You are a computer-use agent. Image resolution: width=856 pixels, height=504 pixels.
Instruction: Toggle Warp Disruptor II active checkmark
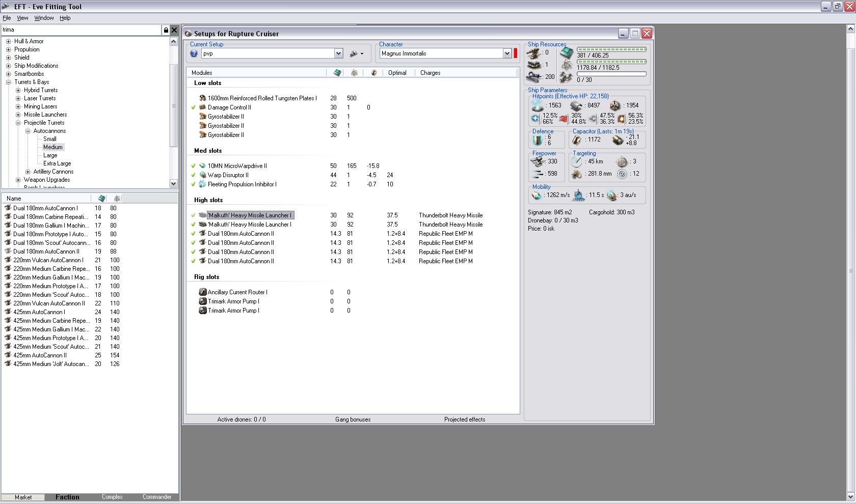point(194,175)
